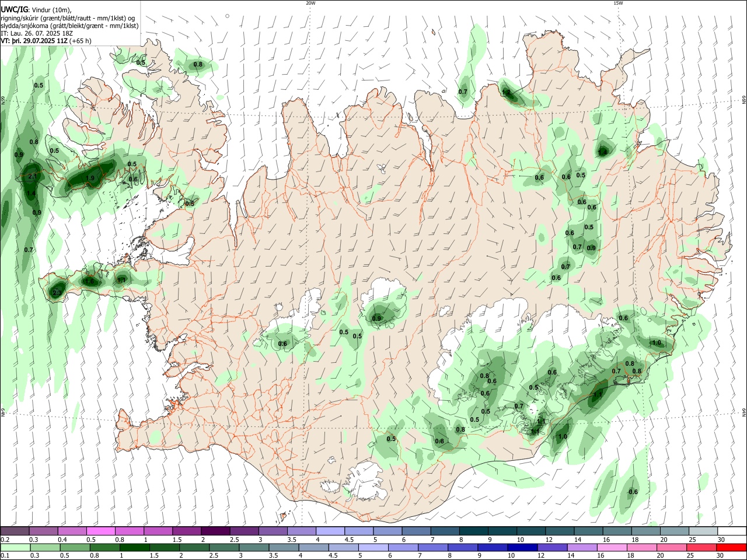Image resolution: width=747 pixels, height=560 pixels.
Task: Click the UWC/IG title in the header box
Action: (x=14, y=10)
